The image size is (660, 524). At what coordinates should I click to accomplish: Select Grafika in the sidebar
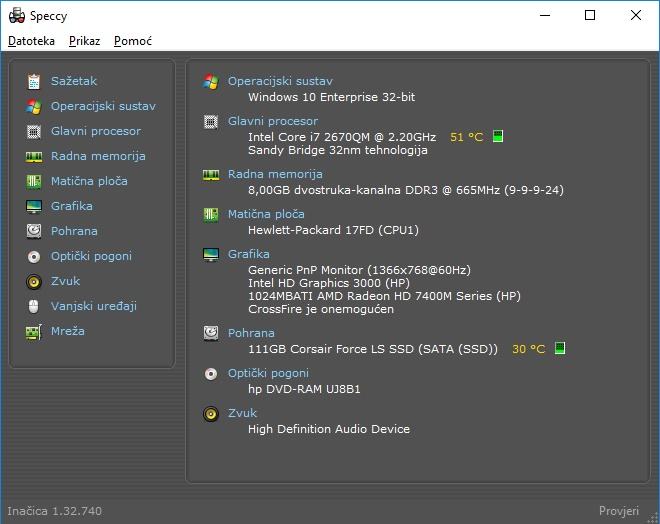point(72,206)
